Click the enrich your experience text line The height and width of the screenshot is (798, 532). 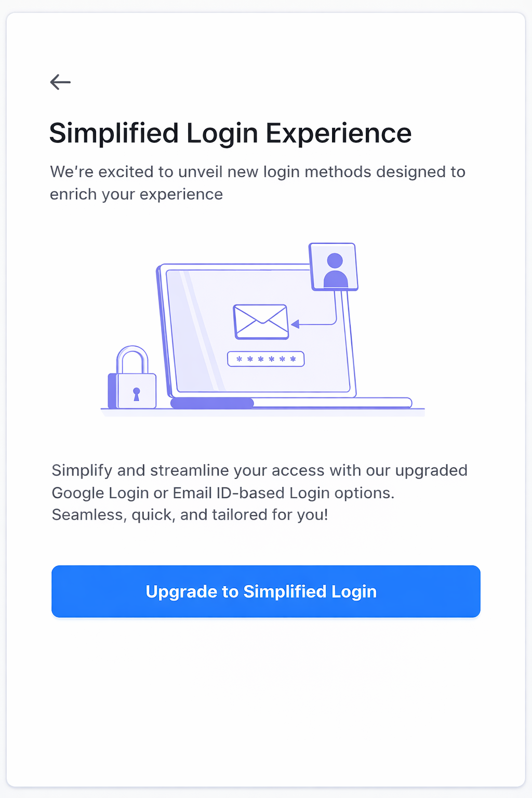(x=137, y=194)
